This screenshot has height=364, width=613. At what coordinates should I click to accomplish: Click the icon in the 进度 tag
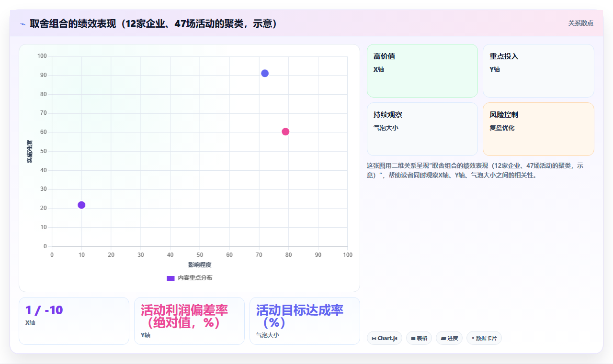tap(443, 339)
